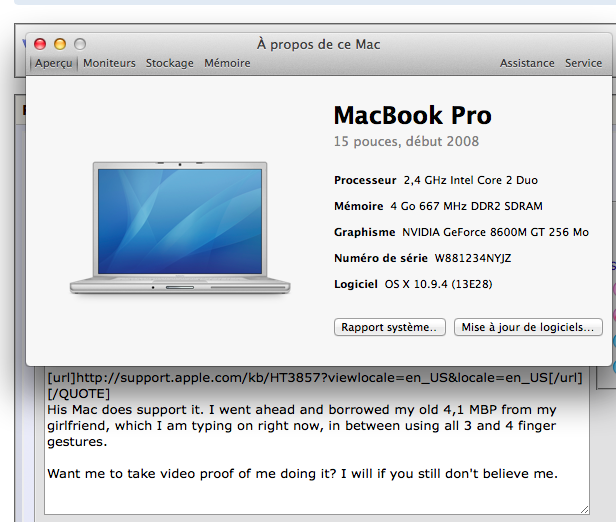Viewport: 616px width, 522px height.
Task: Click the NVIDIA GeForce 8600M GT graphics value
Action: pyautogui.click(x=495, y=232)
